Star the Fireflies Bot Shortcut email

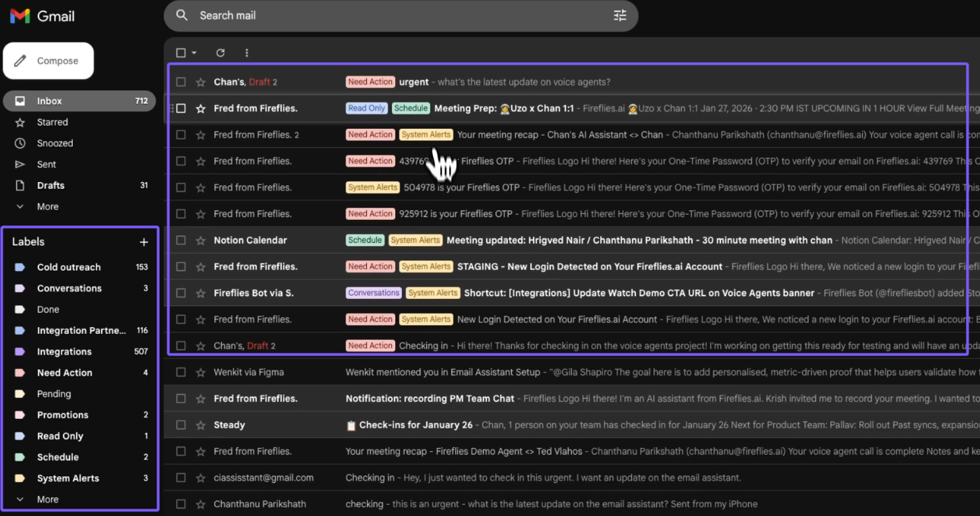pos(200,293)
